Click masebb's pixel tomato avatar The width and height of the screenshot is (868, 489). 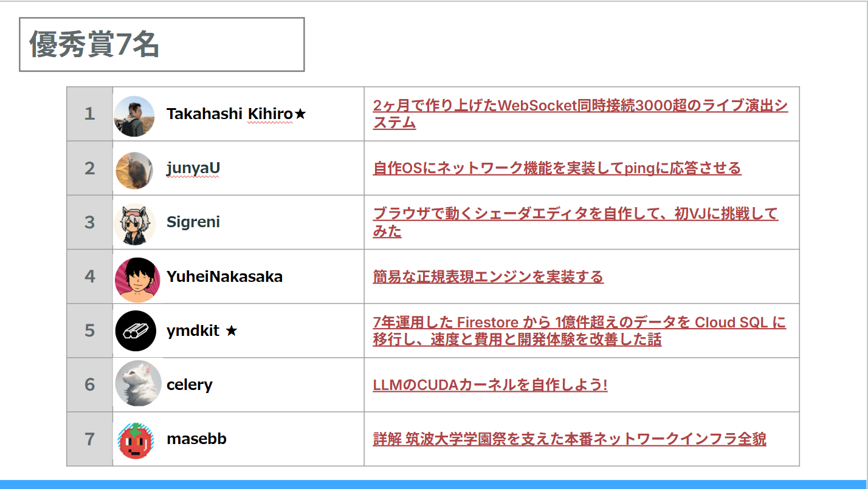pos(134,439)
